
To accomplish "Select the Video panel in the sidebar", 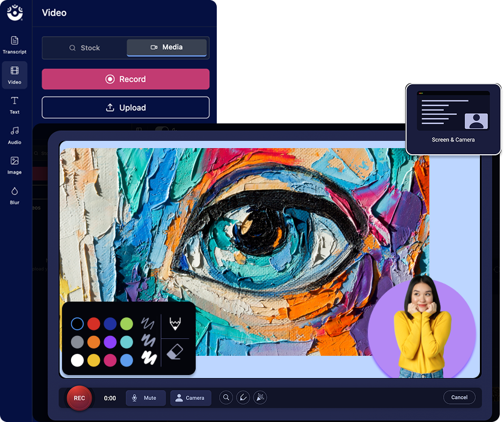I will [x=14, y=75].
